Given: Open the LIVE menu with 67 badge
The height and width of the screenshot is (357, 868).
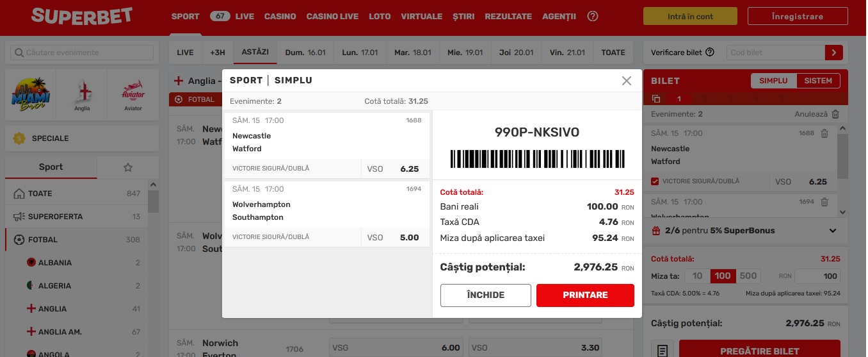Looking at the screenshot, I should pos(232,16).
